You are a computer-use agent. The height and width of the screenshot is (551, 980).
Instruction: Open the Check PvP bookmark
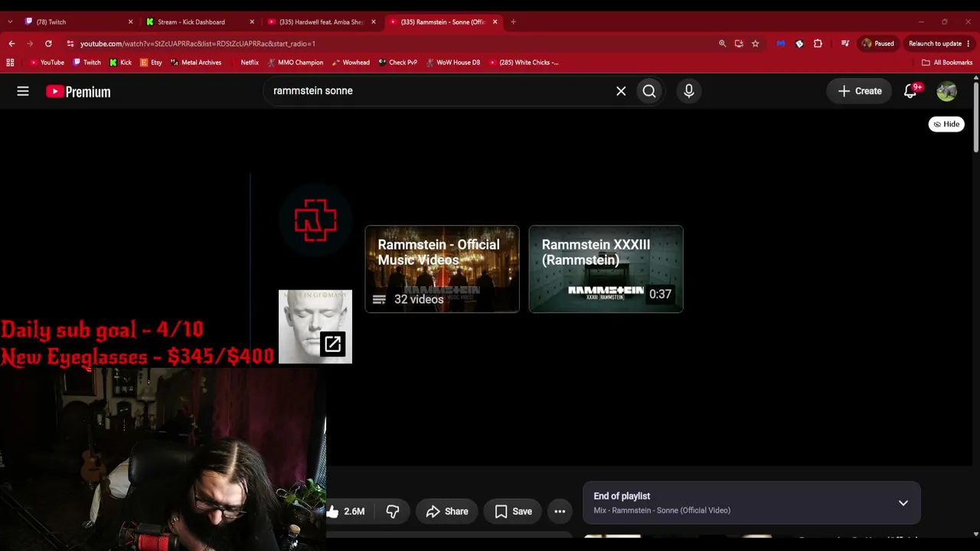(397, 63)
